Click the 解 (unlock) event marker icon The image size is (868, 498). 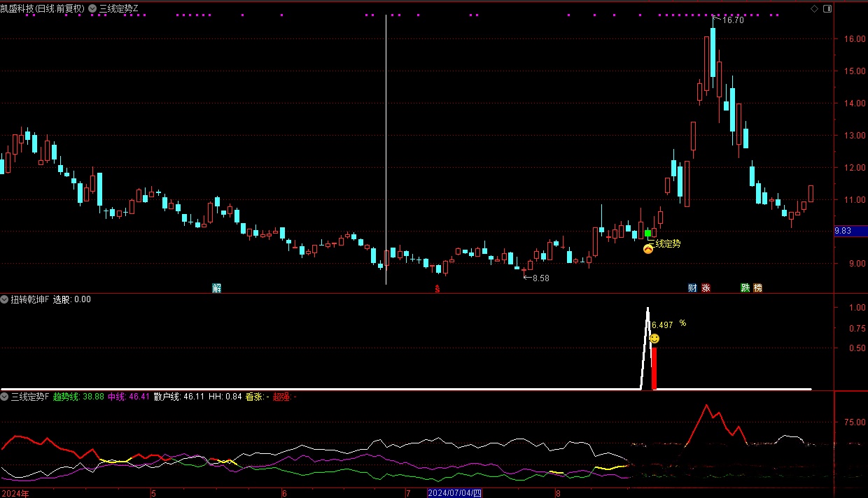pos(217,288)
